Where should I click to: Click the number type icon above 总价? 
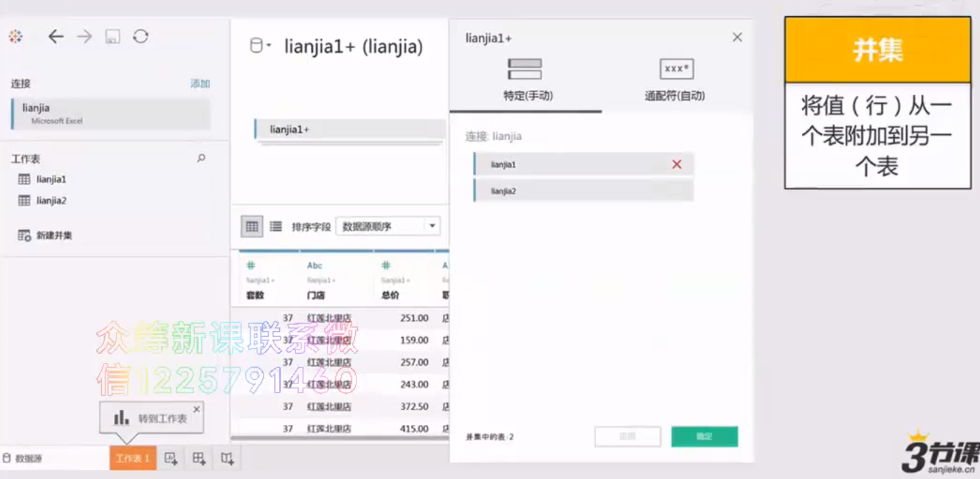point(385,265)
